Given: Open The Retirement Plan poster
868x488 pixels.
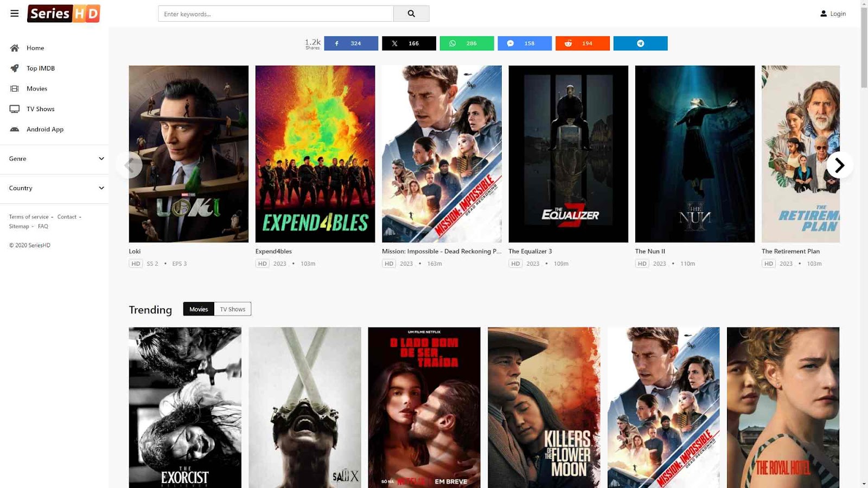Looking at the screenshot, I should pos(801,154).
